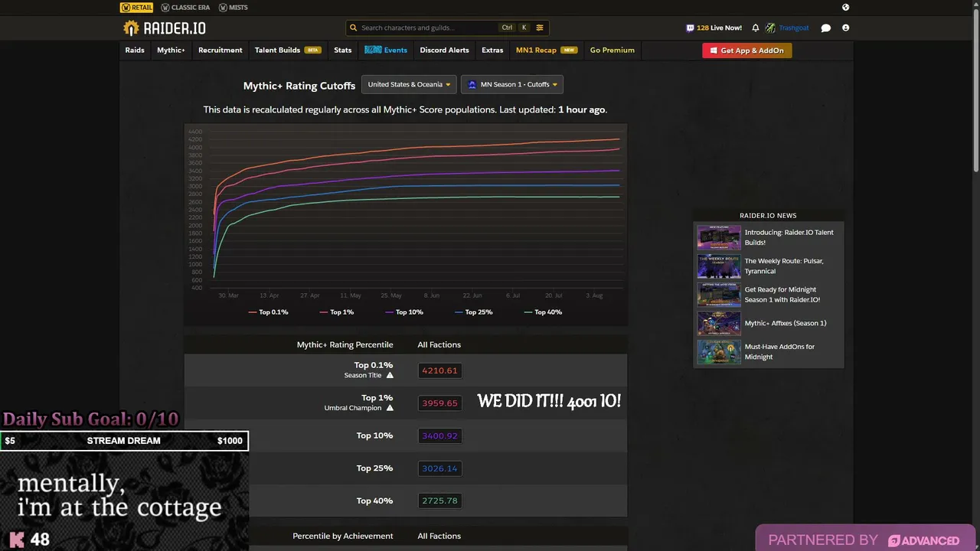Open the notifications bell
Screen dimensions: 980x551
tap(756, 28)
